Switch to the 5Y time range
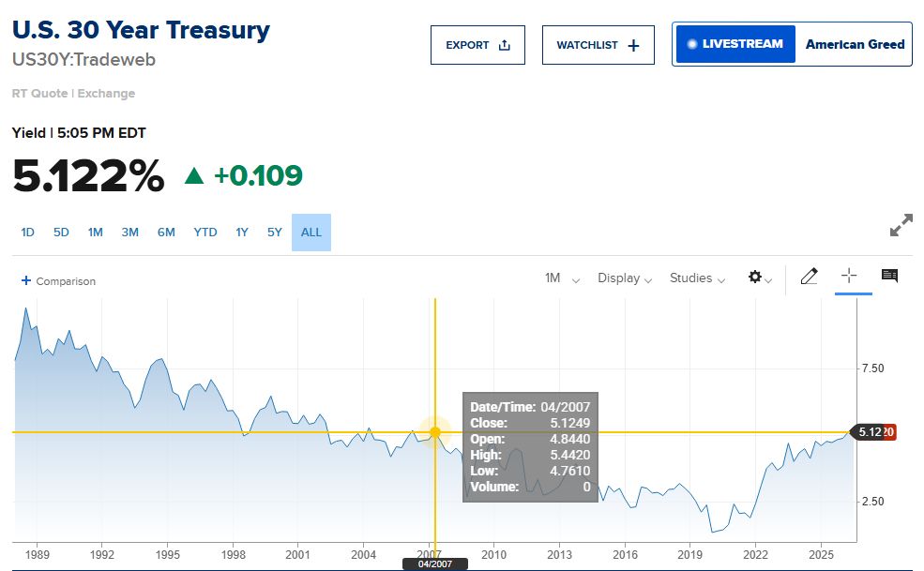The height and width of the screenshot is (571, 924). coord(275,233)
